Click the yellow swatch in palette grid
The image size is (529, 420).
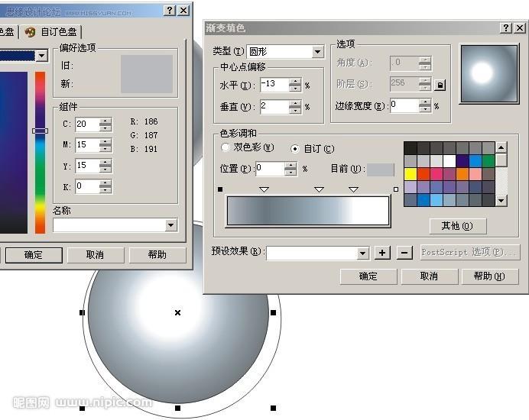point(411,174)
